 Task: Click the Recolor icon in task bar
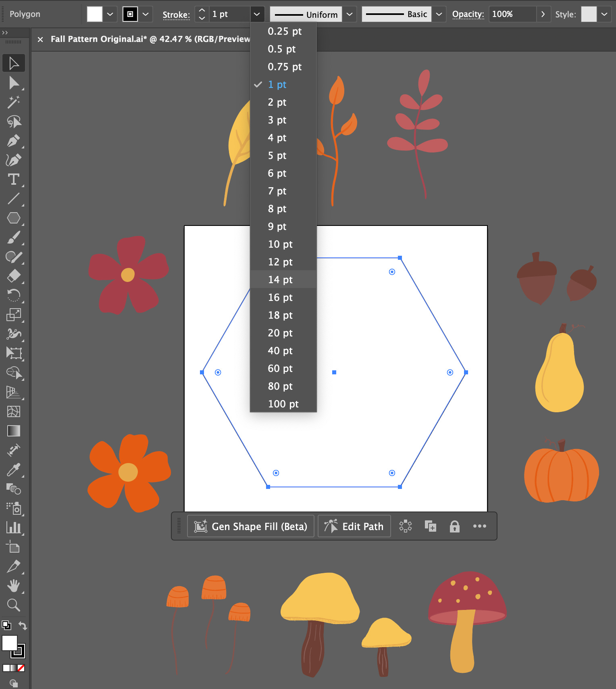pyautogui.click(x=406, y=526)
